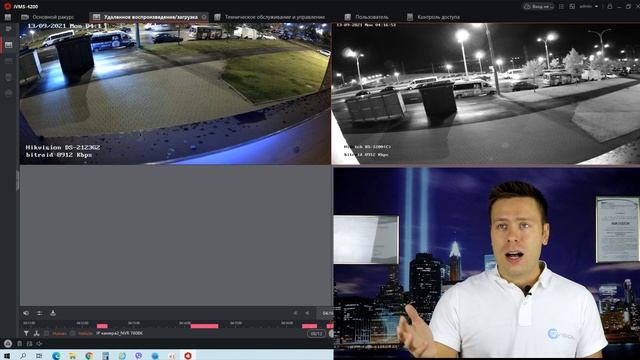The image size is (640, 360).
Task: Switch to the Основной ракурс tab
Action: (48, 17)
